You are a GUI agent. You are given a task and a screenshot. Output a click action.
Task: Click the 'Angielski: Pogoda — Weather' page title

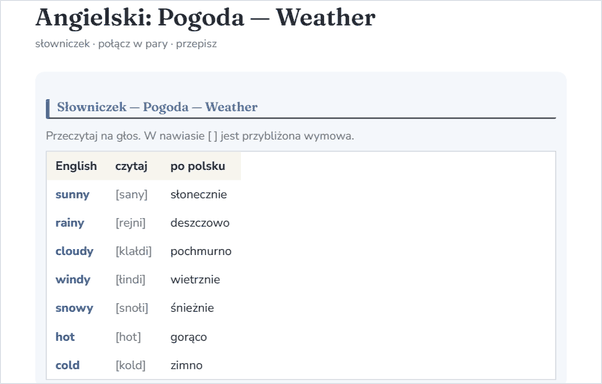click(x=205, y=18)
